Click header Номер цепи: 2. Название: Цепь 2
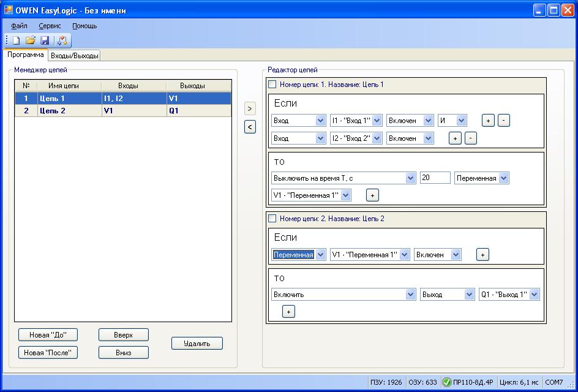This screenshot has height=392, width=578. pos(332,218)
